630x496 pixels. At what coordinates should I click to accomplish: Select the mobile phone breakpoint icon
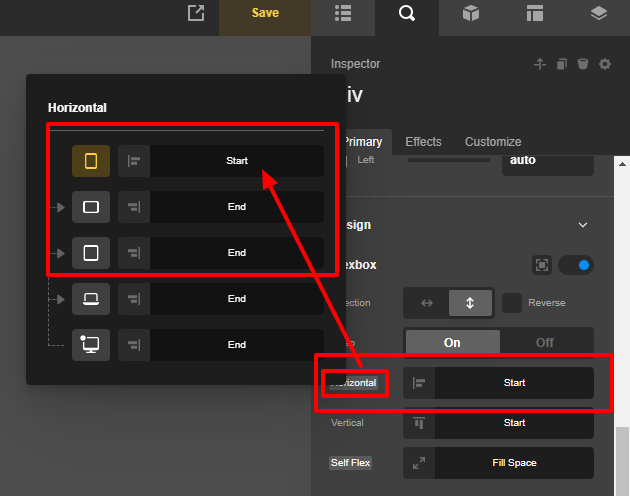click(x=91, y=161)
